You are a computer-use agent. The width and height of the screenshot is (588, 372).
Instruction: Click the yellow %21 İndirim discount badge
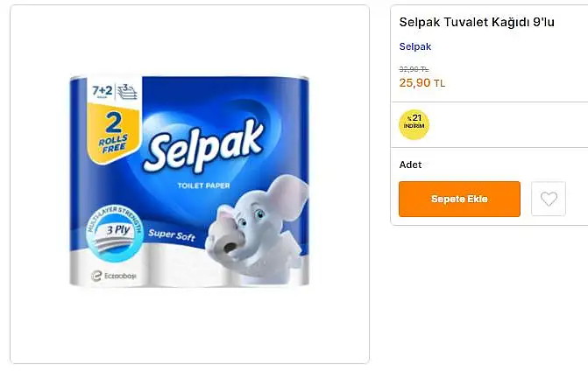click(414, 124)
